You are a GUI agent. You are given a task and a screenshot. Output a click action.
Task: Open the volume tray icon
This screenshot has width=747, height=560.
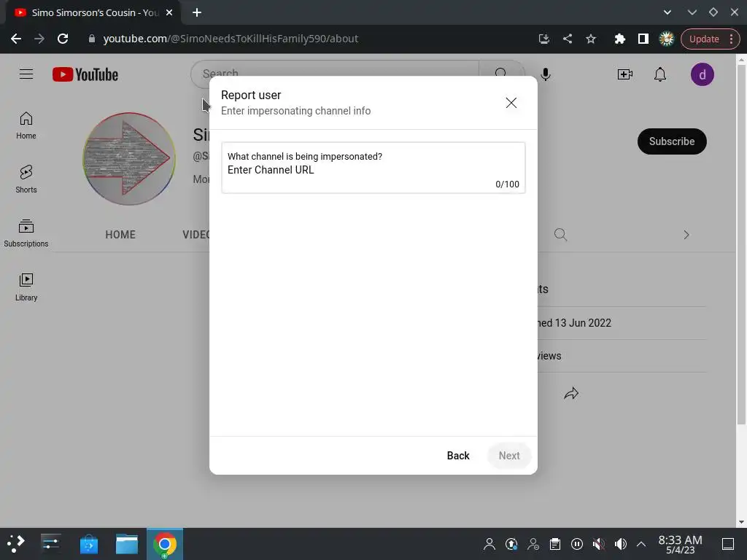tap(620, 544)
